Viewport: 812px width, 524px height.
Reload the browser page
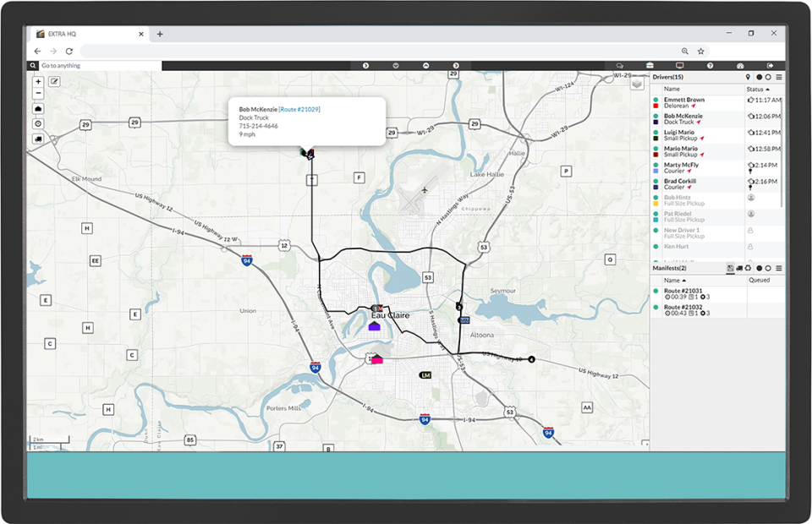pos(69,52)
